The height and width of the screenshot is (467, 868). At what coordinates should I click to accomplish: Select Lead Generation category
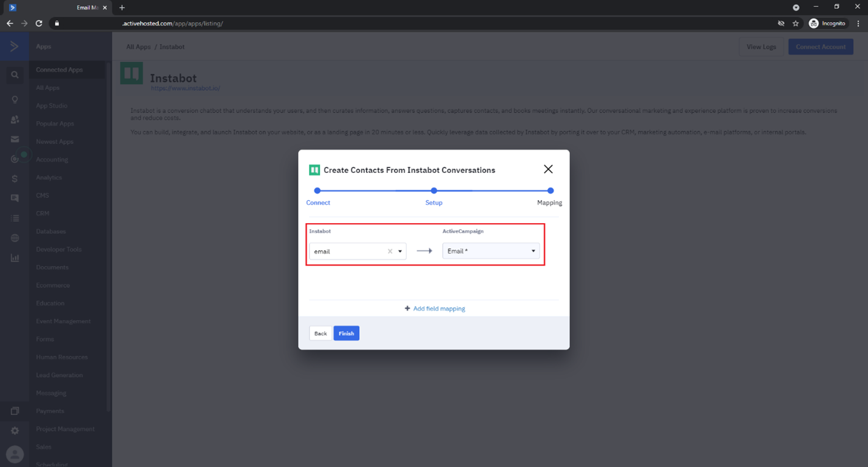(x=59, y=375)
